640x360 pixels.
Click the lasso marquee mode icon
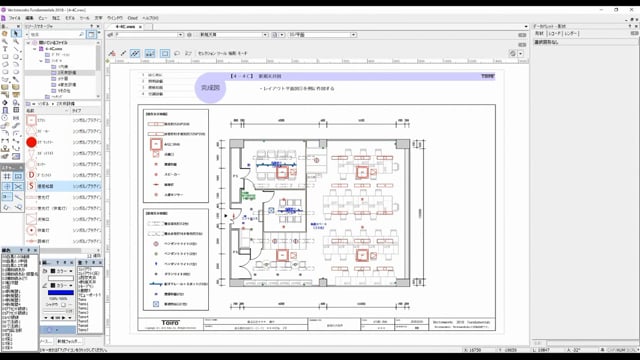[x=177, y=53]
